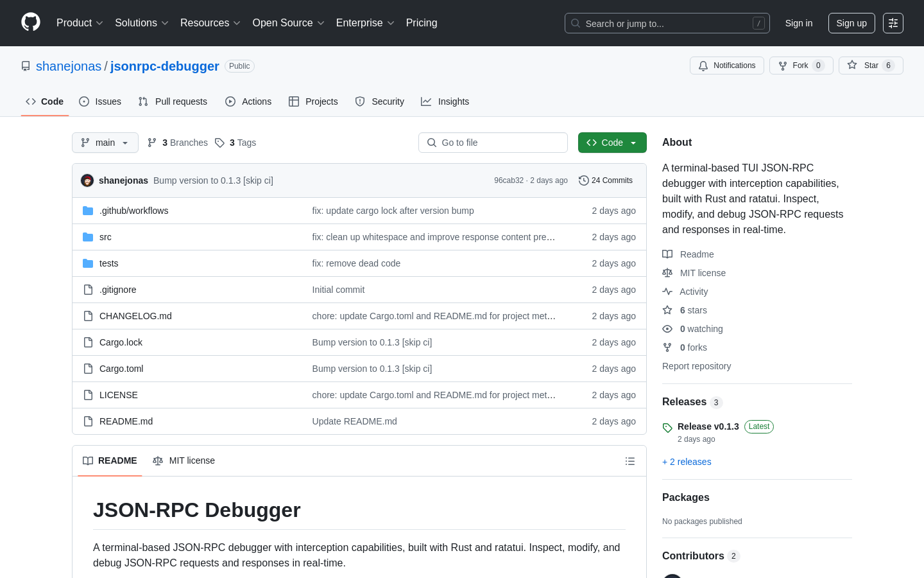Open the 'Initial commit' commit link
This screenshot has width=924, height=578.
[338, 290]
